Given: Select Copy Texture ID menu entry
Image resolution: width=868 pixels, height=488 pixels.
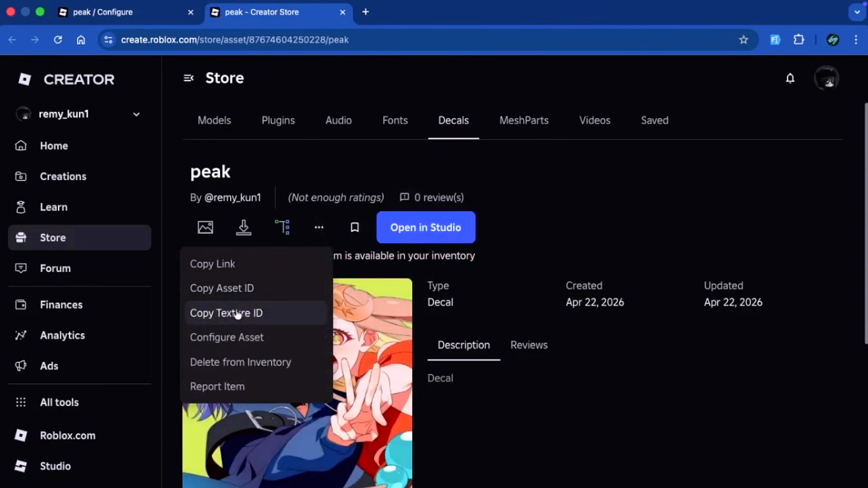Looking at the screenshot, I should click(x=226, y=313).
